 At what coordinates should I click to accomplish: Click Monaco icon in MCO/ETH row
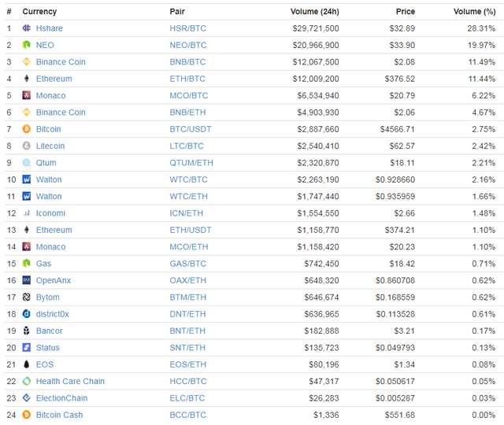26,246
